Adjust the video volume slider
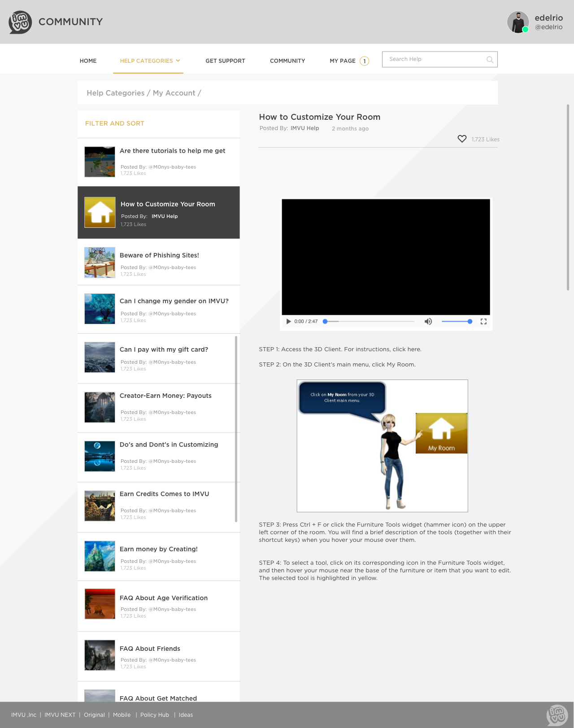The image size is (574, 728). point(457,321)
